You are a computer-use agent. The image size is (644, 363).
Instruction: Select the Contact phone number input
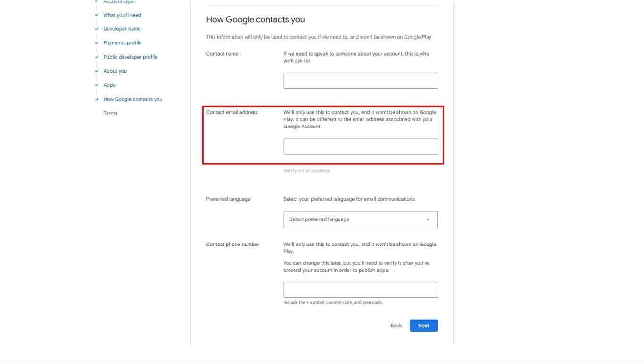360,290
